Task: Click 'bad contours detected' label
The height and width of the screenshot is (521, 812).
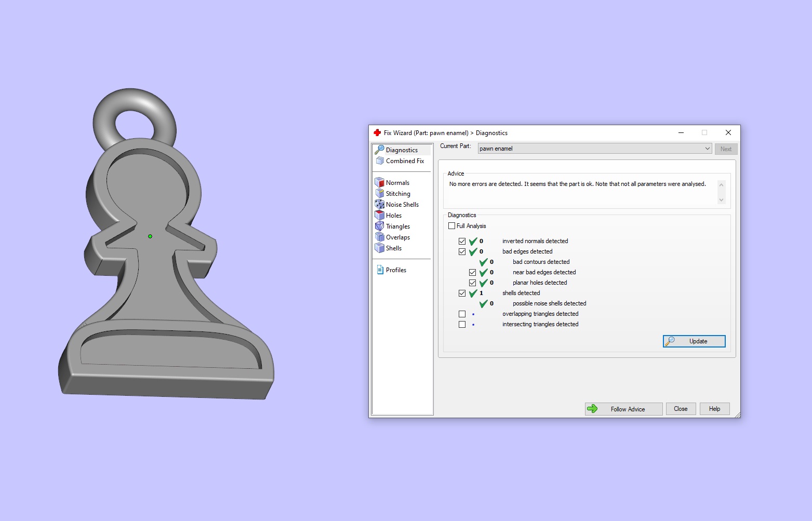Action: click(541, 262)
